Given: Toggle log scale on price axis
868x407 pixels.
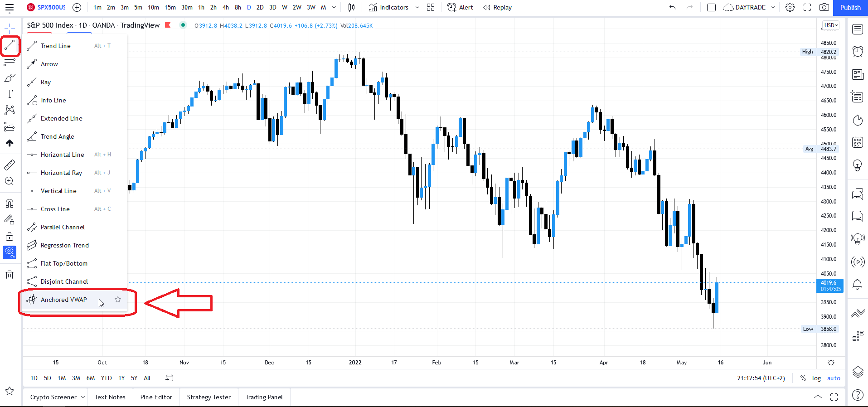Looking at the screenshot, I should point(816,378).
